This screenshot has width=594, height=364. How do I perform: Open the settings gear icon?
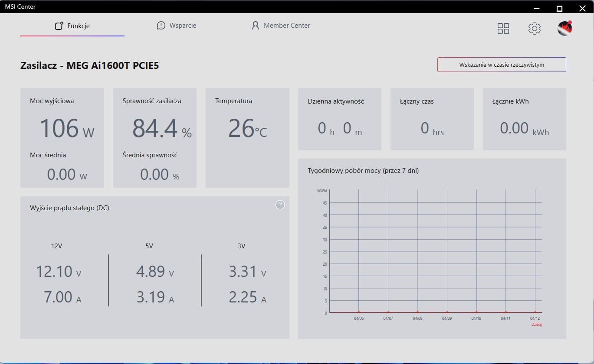[x=535, y=29]
